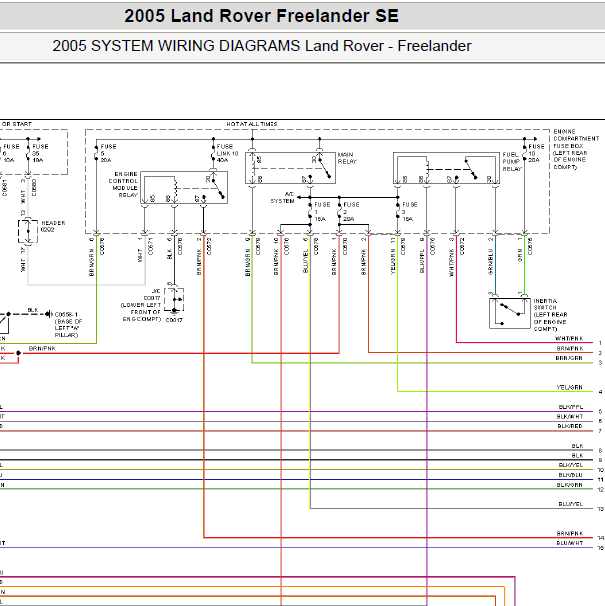
Task: Click the 'FUSE 3 15A' label
Action: (x=410, y=211)
